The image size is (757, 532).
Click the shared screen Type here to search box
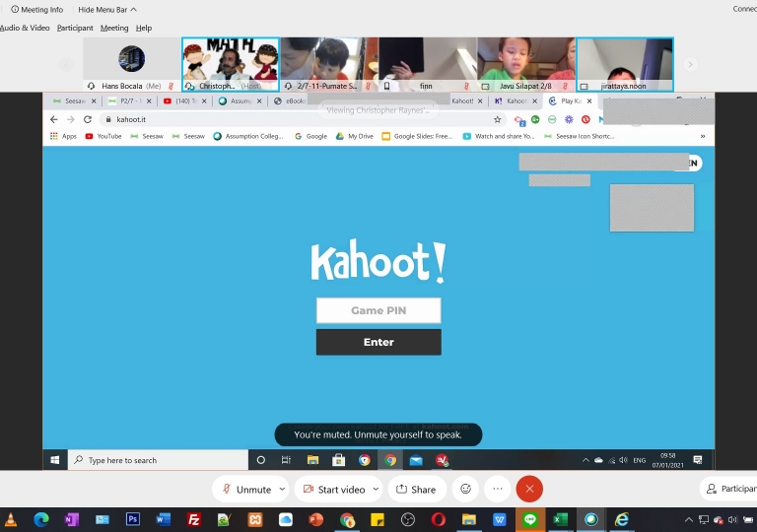(x=159, y=460)
